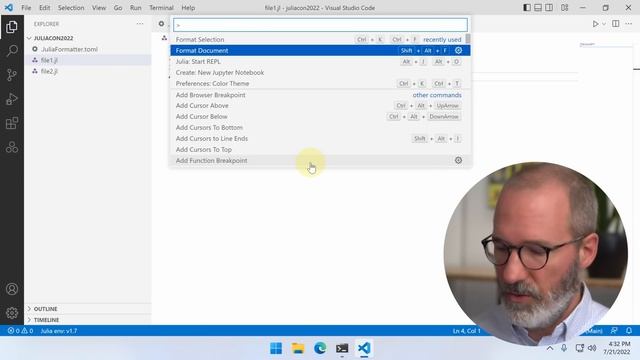Open file2.jl in Explorer
Viewport: 640px width, 360px height.
coord(49,71)
